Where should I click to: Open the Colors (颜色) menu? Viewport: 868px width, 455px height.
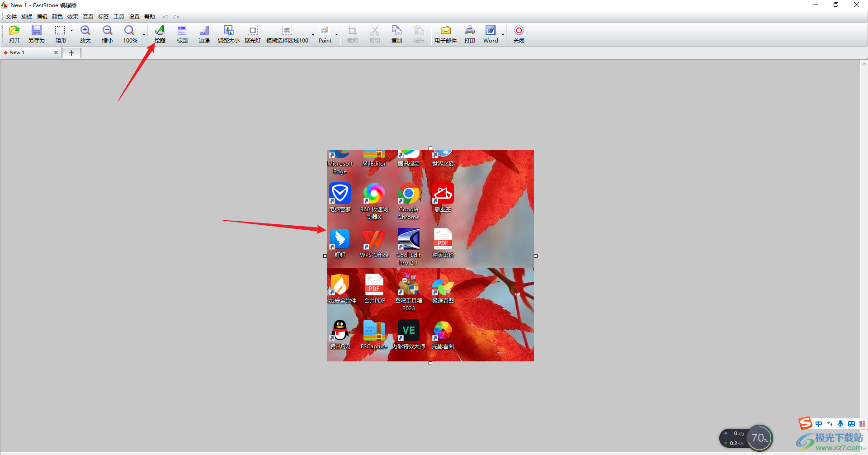coord(57,17)
